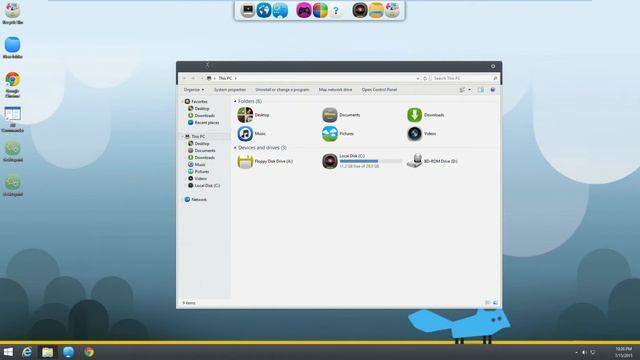Select the Floppy Disk Drive (A:) icon

point(245,161)
